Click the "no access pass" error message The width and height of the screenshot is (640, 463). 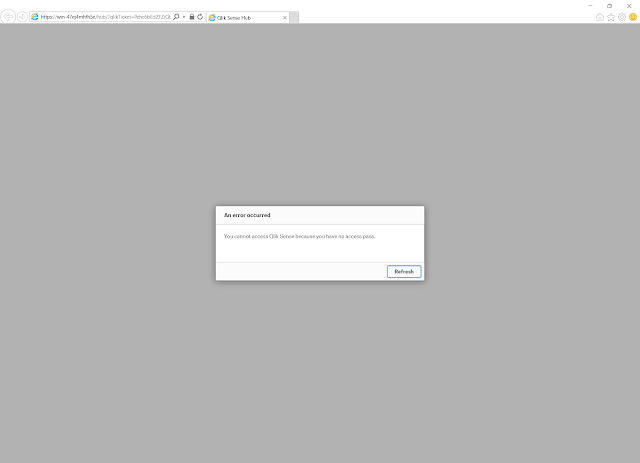(x=299, y=236)
